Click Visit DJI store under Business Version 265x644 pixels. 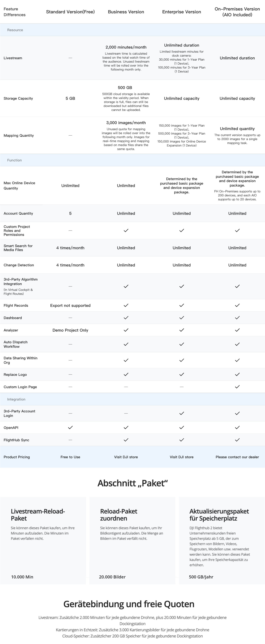pyautogui.click(x=126, y=457)
